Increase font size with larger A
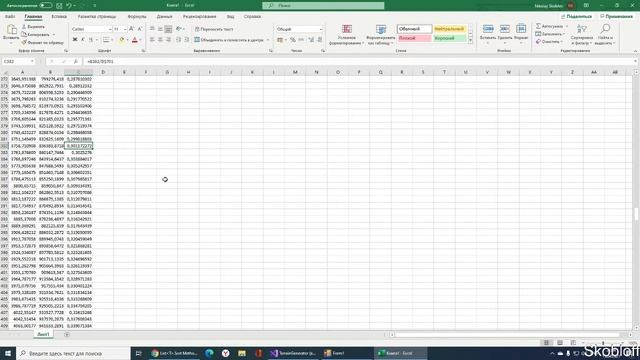The width and height of the screenshot is (640, 360). [x=131, y=29]
